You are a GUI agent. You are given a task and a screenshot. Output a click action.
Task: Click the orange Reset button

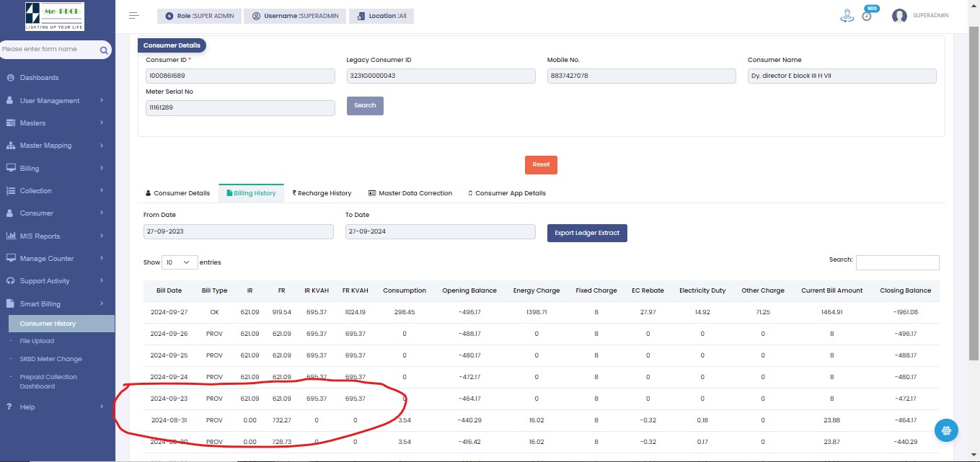pos(541,165)
